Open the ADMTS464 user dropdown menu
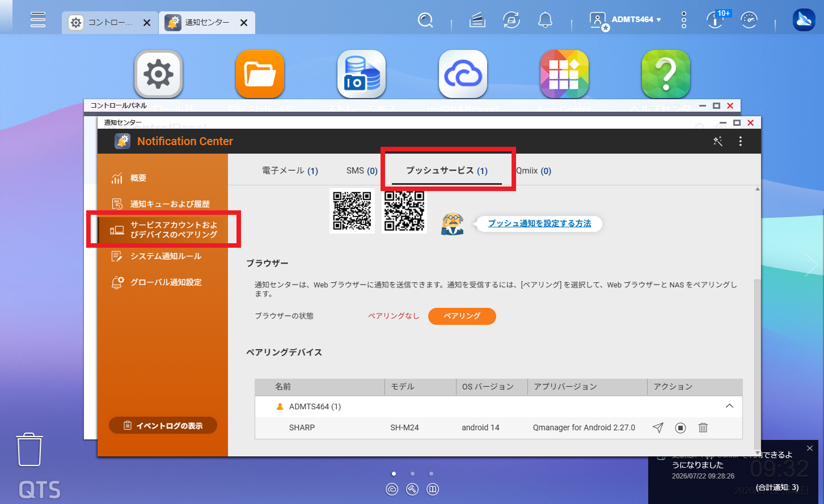Screen dimensions: 824x504 [x=626, y=20]
